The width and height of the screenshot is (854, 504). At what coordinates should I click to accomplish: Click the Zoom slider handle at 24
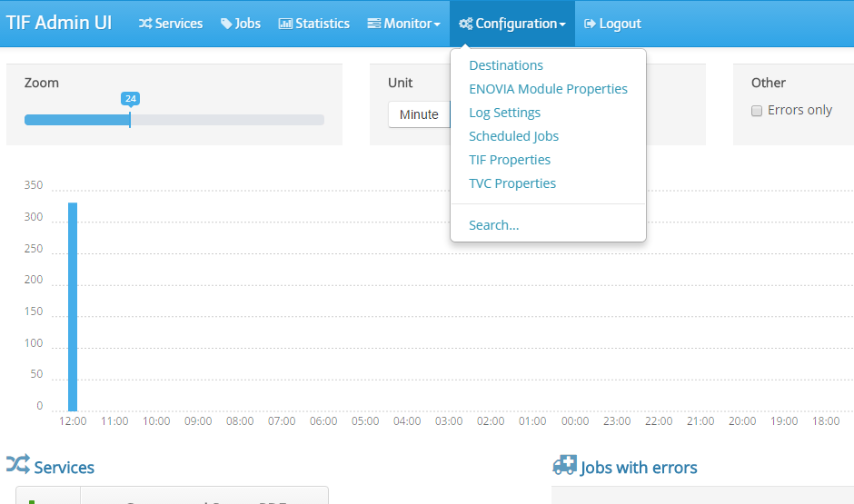click(130, 118)
